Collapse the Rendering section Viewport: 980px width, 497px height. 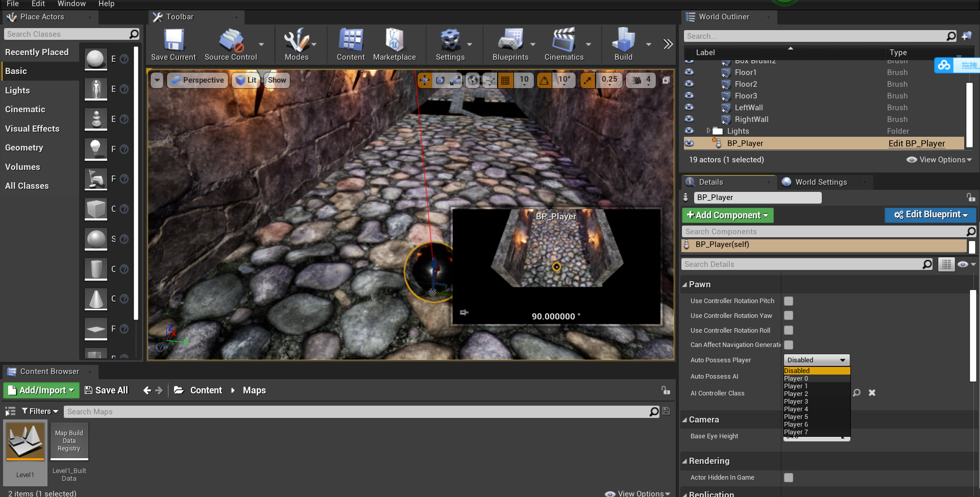point(684,461)
